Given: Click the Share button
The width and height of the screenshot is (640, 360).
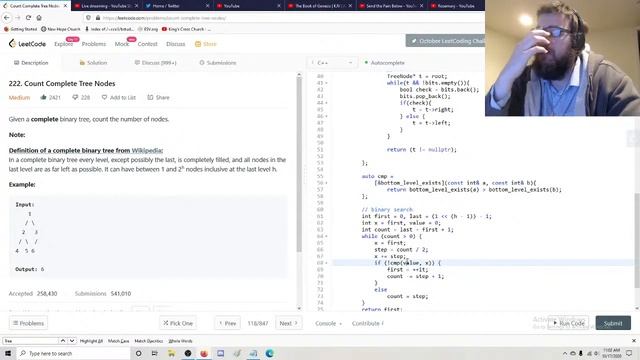Looking at the screenshot, I should point(158,97).
